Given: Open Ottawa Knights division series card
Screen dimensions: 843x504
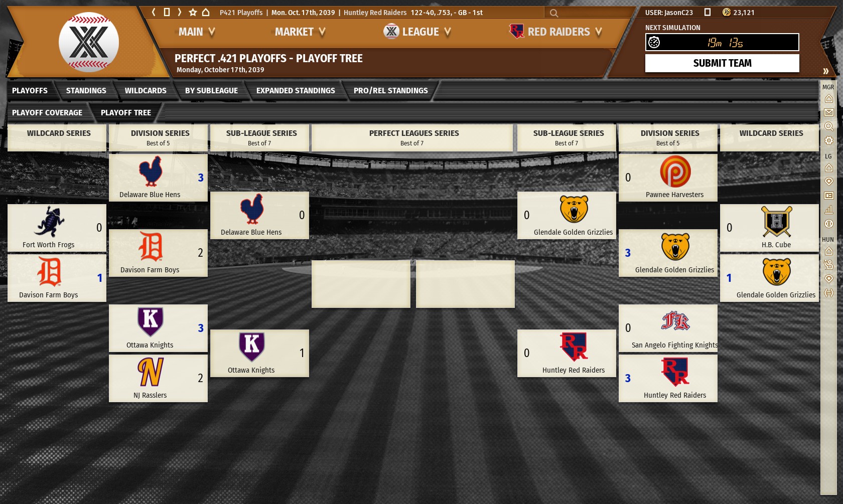Looking at the screenshot, I should [x=158, y=328].
